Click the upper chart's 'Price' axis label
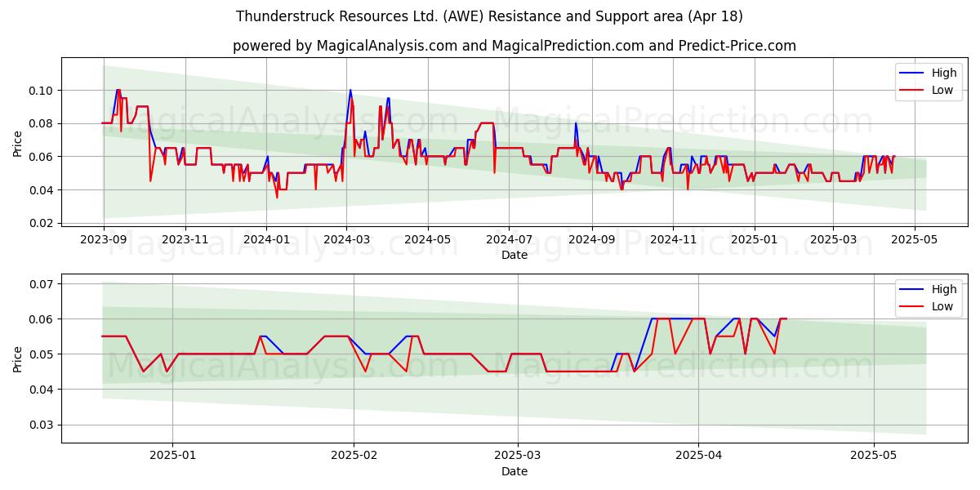Image resolution: width=980 pixels, height=490 pixels. (18, 143)
